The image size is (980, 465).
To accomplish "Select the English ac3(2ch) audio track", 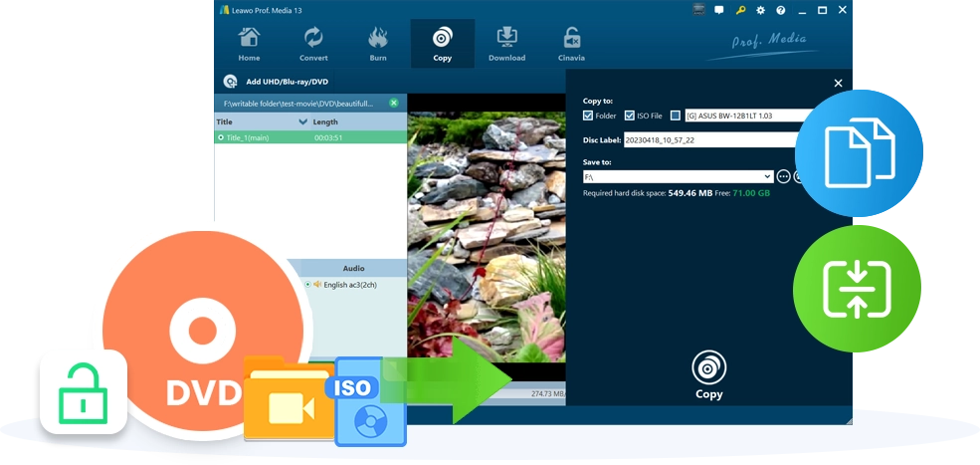I will click(307, 285).
